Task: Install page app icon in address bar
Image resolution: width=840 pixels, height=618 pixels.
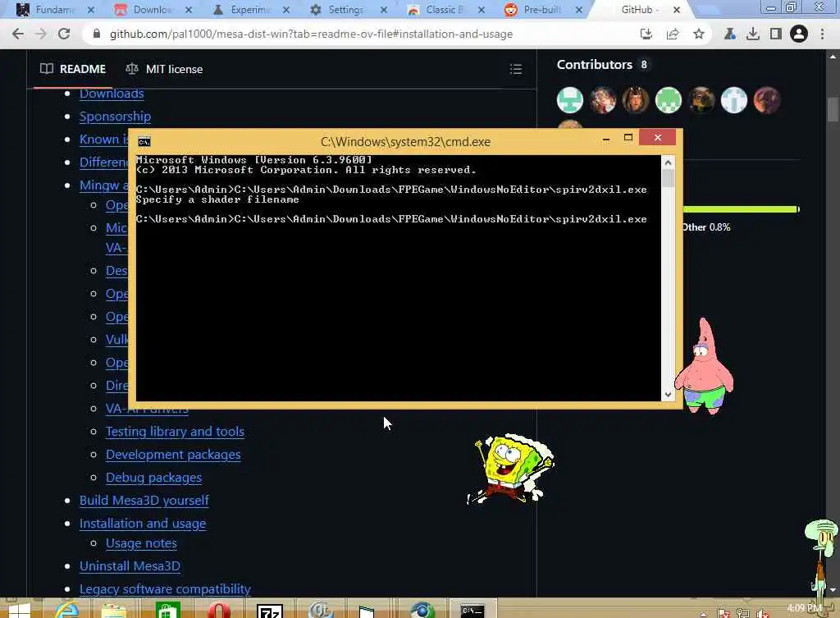Action: [646, 34]
